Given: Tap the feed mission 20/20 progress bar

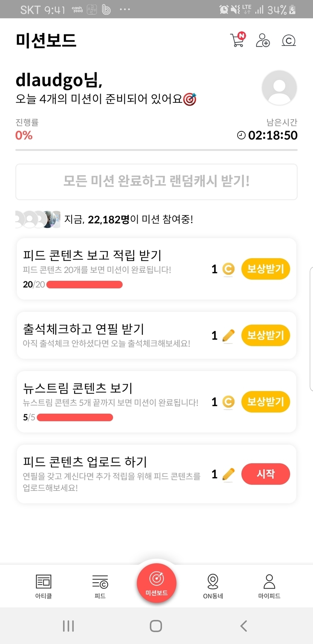Looking at the screenshot, I should (x=84, y=284).
